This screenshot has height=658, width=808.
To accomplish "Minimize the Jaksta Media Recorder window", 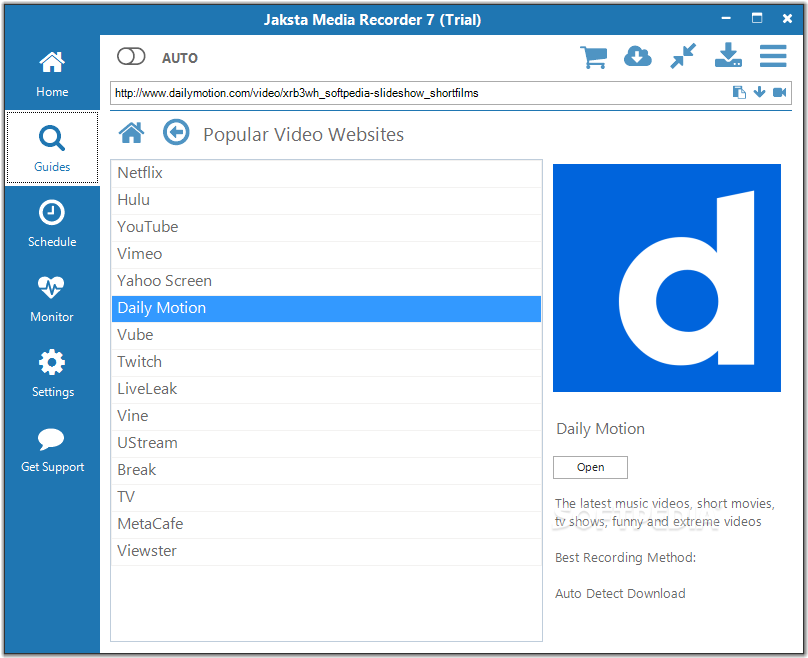I will [726, 19].
